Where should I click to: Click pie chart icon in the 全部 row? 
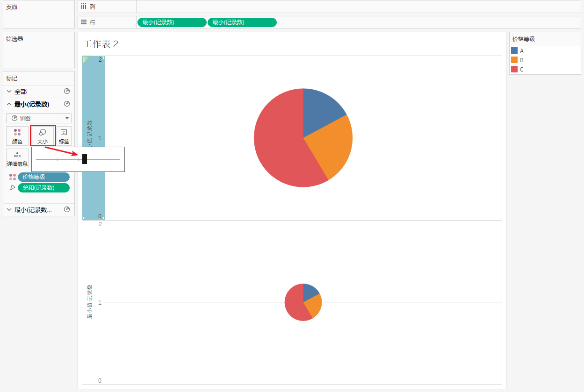(x=67, y=92)
